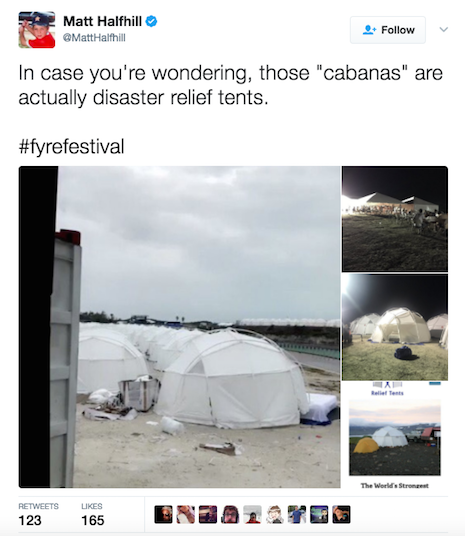
Task: Open the #fyrefestival hashtag link
Action: (x=71, y=147)
